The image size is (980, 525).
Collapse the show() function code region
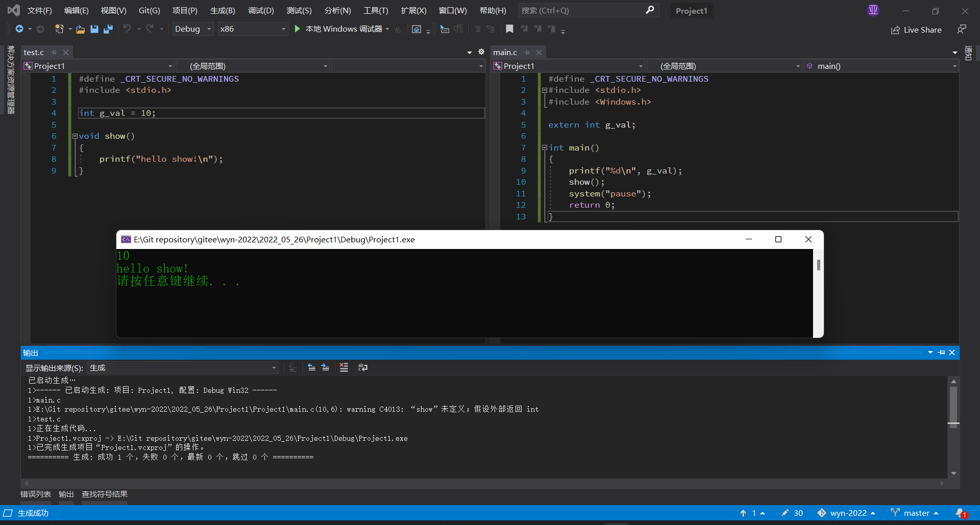75,136
